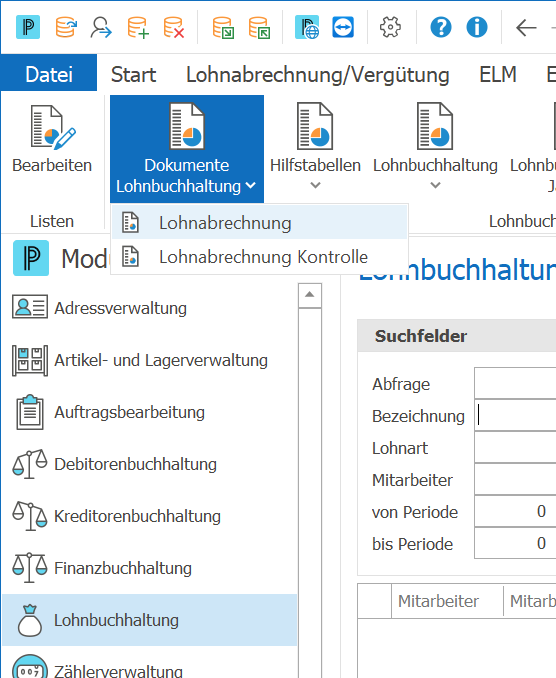Click the database refresh icon
Screen dimensions: 556x678
pos(66,27)
